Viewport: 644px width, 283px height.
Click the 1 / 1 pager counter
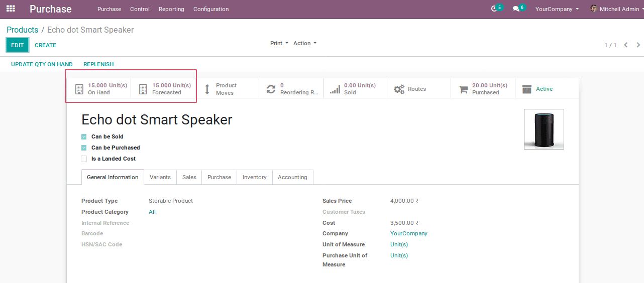pyautogui.click(x=610, y=45)
